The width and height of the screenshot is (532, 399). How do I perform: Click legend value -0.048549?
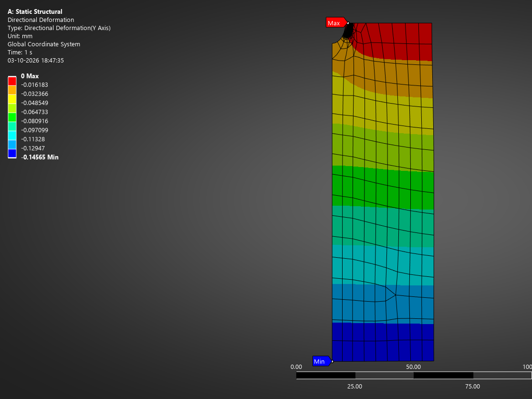pyautogui.click(x=35, y=103)
